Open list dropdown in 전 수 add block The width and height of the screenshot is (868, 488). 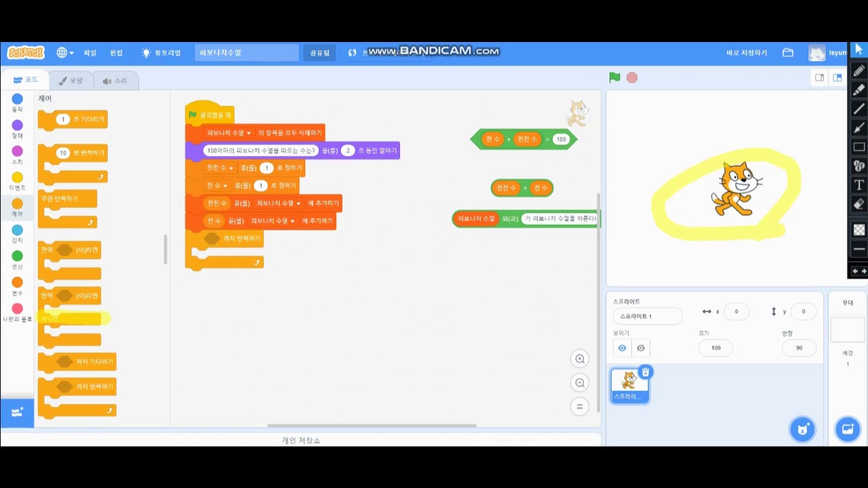[x=273, y=220]
